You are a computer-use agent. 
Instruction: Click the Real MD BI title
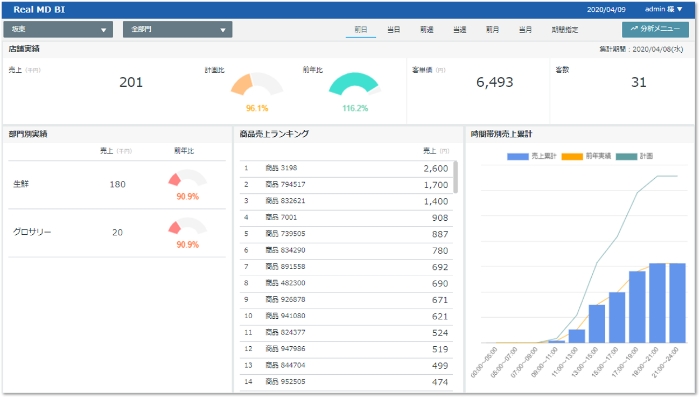(x=39, y=9)
